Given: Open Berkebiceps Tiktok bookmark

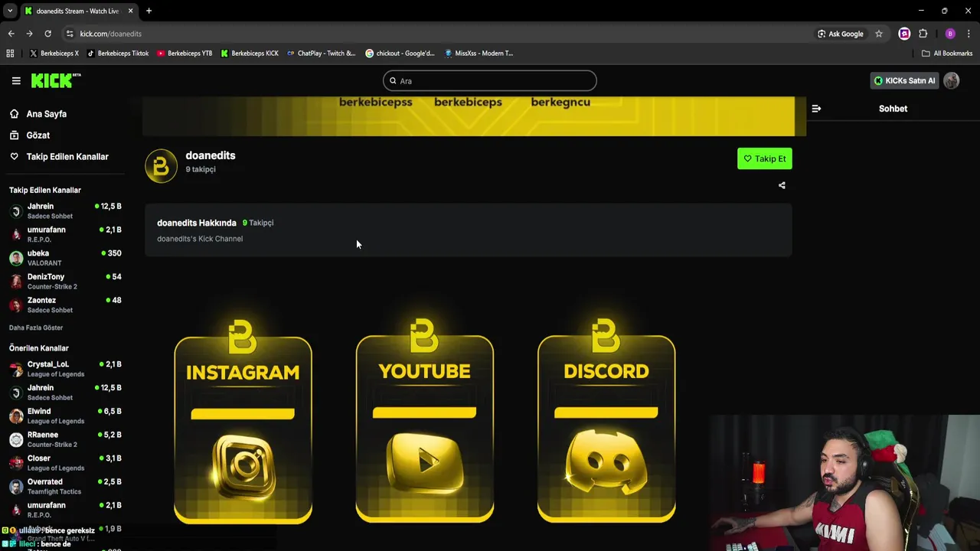Looking at the screenshot, I should coord(118,54).
